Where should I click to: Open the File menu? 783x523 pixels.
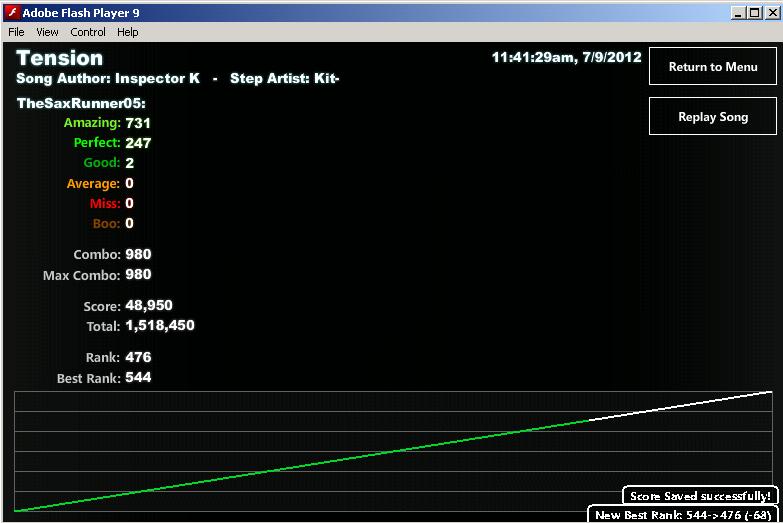point(16,32)
